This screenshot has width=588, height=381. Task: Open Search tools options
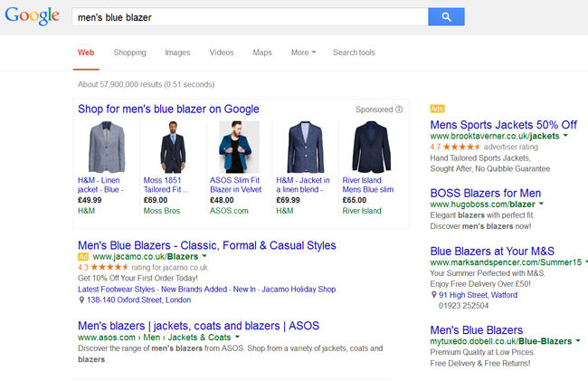tap(354, 52)
